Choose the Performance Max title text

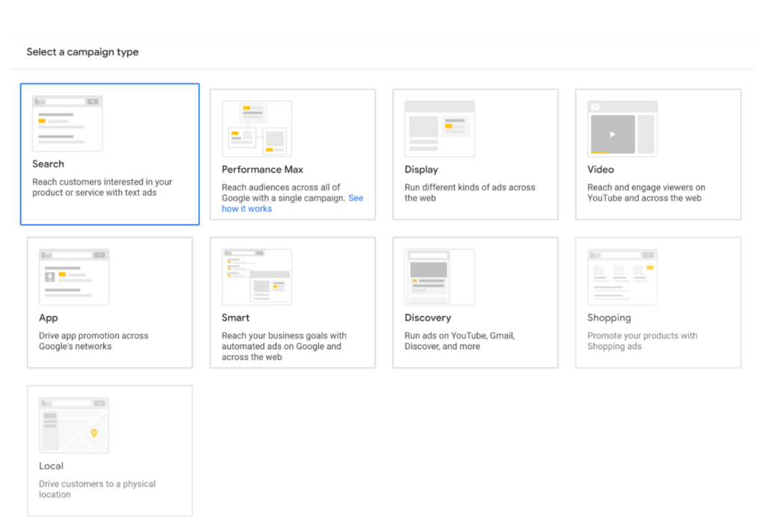262,170
